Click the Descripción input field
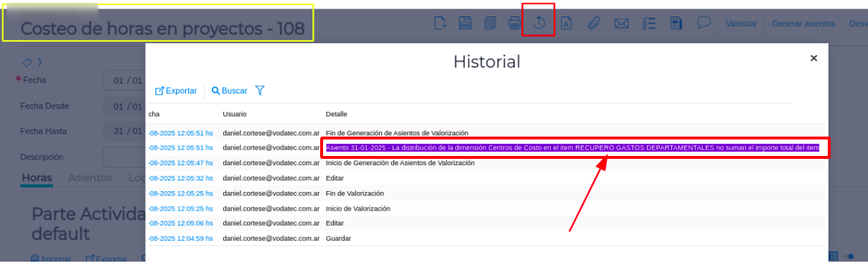The width and height of the screenshot is (868, 271). pos(123,157)
